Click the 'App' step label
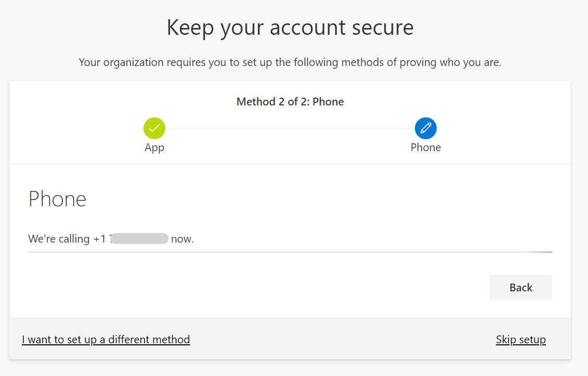The height and width of the screenshot is (376, 588). click(x=154, y=147)
